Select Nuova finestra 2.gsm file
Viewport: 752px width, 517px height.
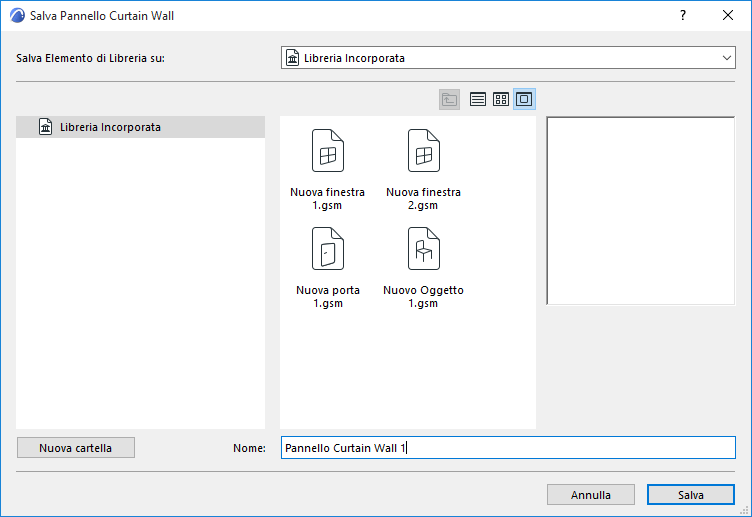click(423, 169)
